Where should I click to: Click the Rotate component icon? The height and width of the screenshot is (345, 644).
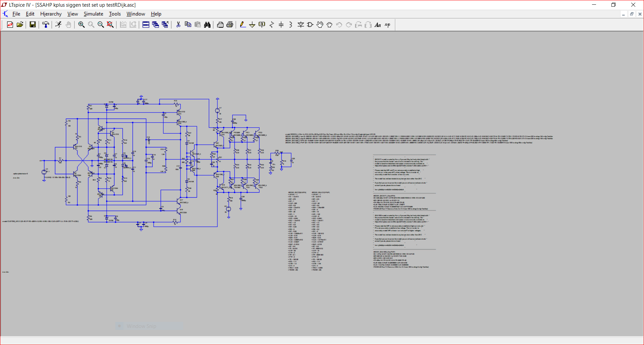[359, 25]
